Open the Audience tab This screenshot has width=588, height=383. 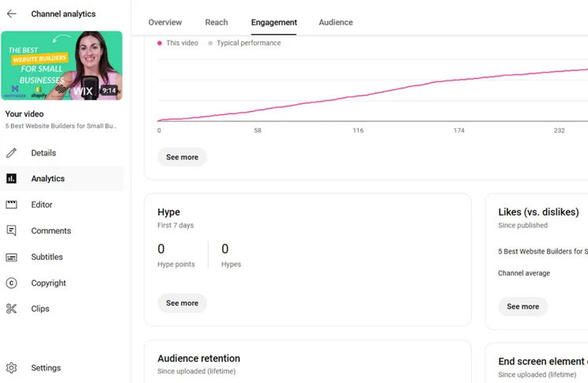coord(336,22)
